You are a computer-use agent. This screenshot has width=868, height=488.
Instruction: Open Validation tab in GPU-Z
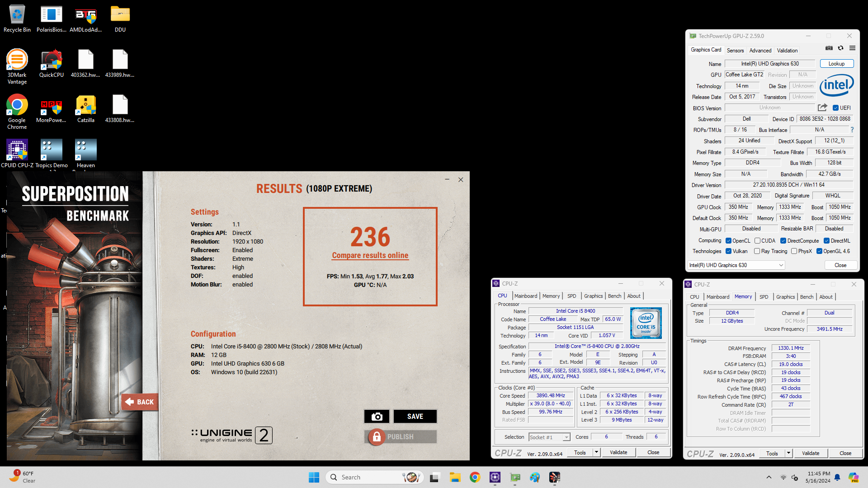pyautogui.click(x=787, y=51)
